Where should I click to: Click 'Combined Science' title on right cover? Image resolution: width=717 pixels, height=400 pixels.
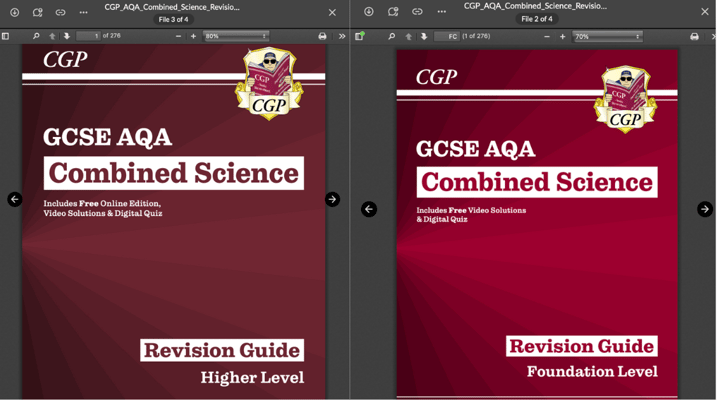(x=537, y=182)
